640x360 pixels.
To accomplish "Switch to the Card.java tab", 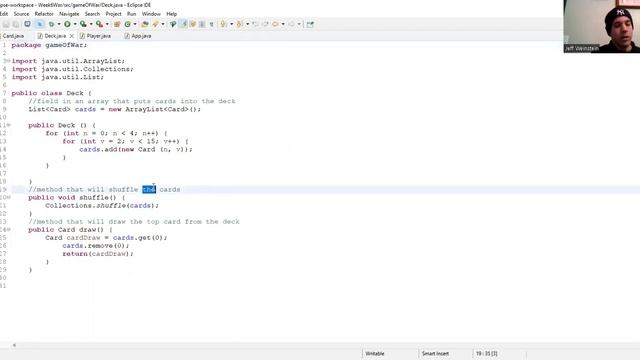I will tap(13, 36).
